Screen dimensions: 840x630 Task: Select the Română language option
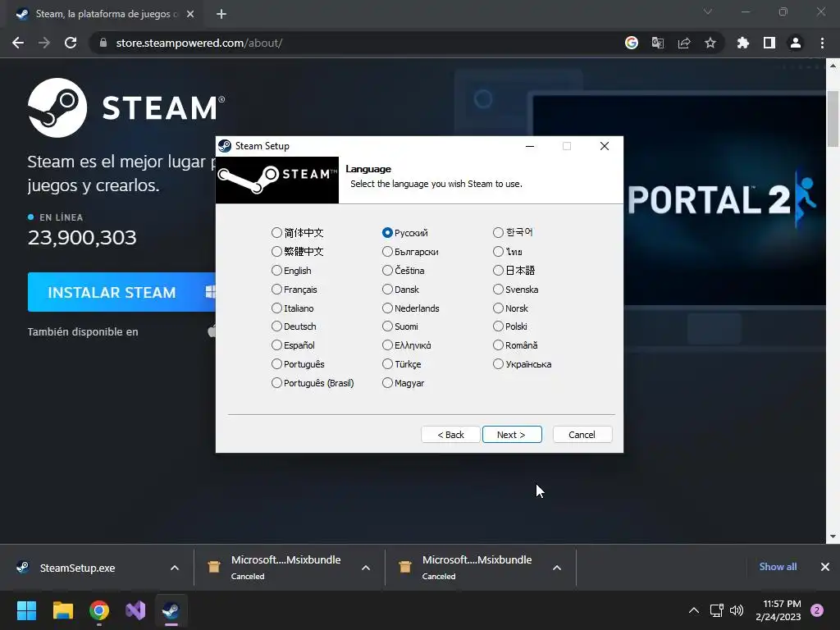(x=515, y=345)
